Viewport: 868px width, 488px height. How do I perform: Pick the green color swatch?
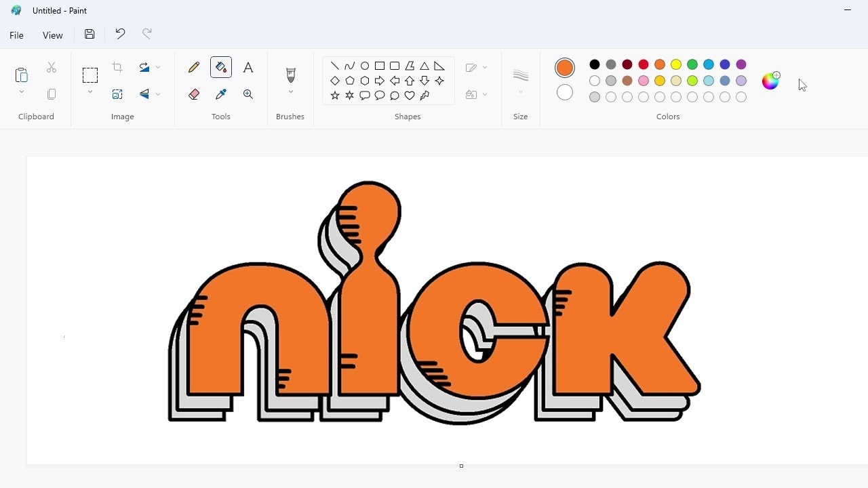(692, 64)
